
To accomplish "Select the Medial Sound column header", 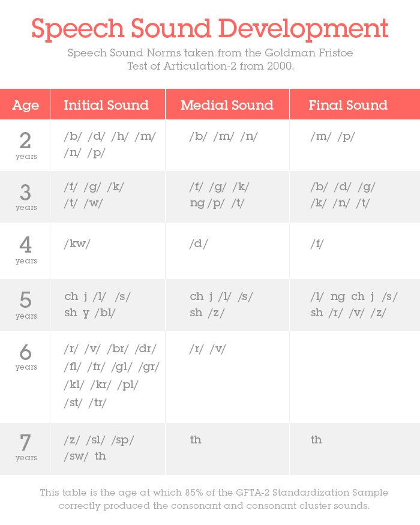I will pyautogui.click(x=227, y=106).
